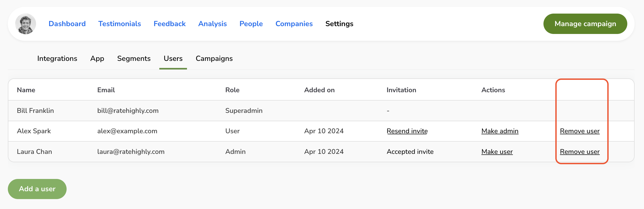The image size is (644, 209).
Task: Open the People page
Action: pos(251,24)
